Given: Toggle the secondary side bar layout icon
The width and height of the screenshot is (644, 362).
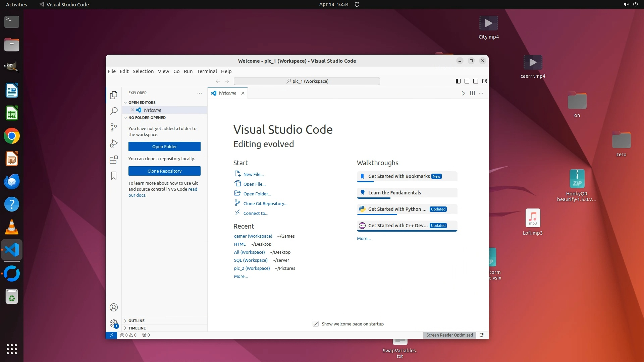Looking at the screenshot, I should (x=476, y=81).
